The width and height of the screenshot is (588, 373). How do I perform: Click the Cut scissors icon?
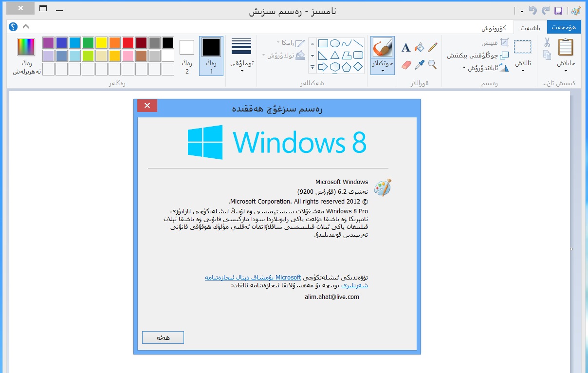pos(547,42)
